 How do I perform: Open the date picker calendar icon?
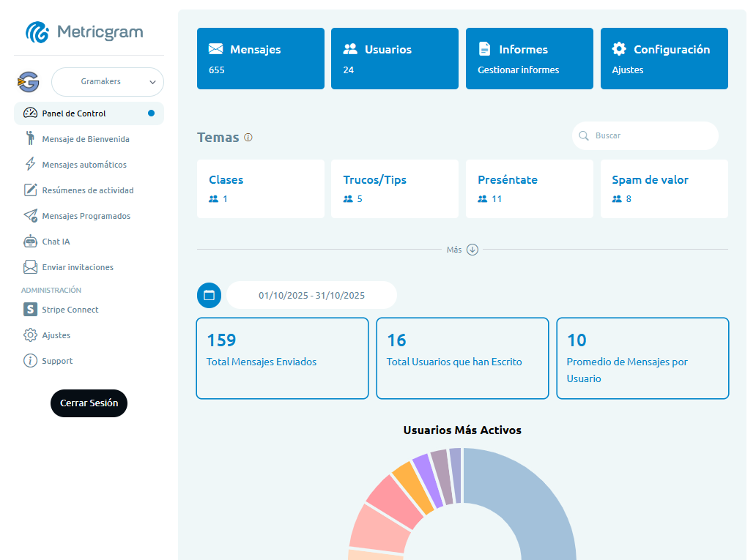tap(209, 295)
